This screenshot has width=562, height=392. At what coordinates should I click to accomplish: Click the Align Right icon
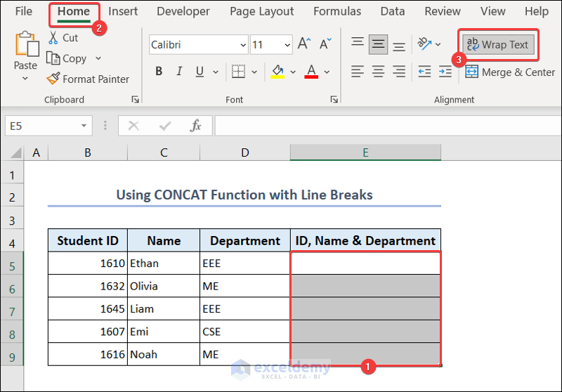point(399,72)
